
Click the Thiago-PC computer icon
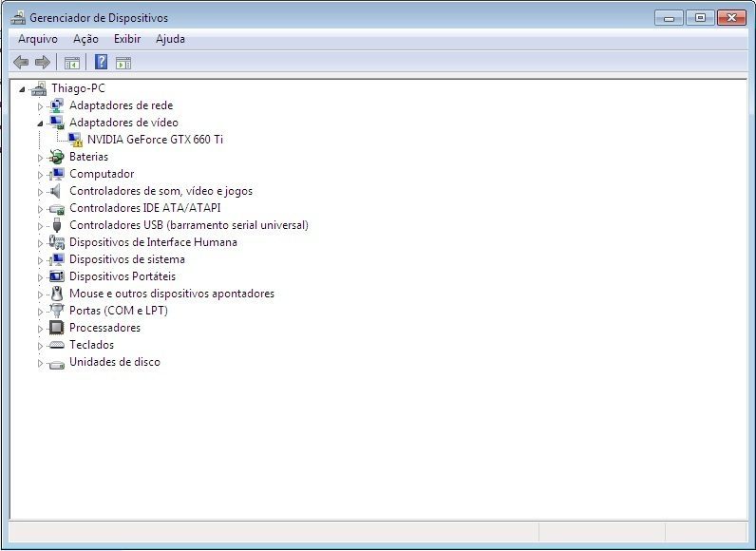pos(39,88)
